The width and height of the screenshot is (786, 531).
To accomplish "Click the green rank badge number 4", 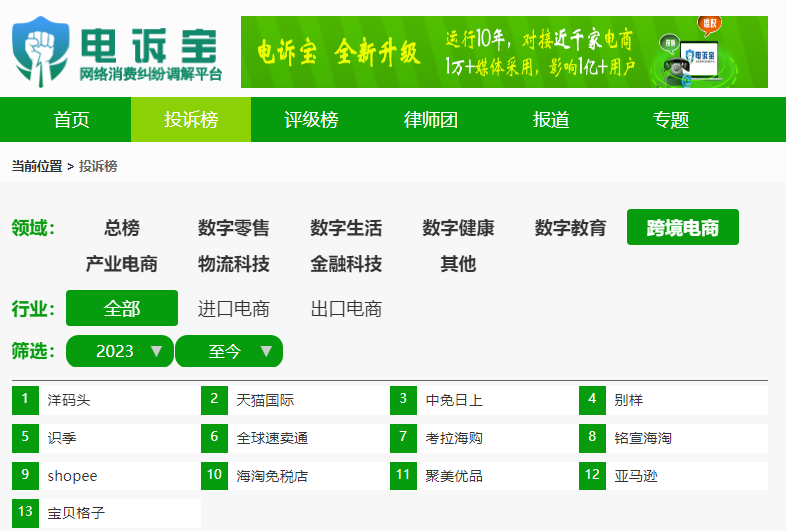I will 593,400.
